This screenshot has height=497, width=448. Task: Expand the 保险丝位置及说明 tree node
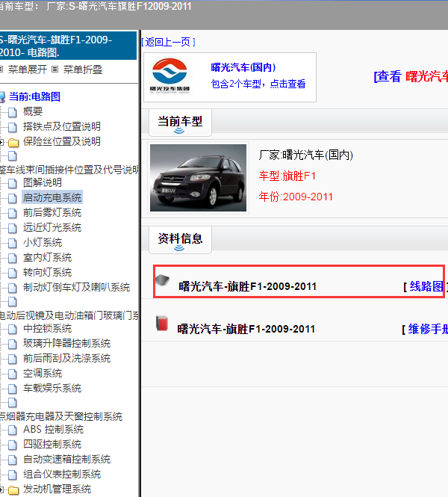1,142
